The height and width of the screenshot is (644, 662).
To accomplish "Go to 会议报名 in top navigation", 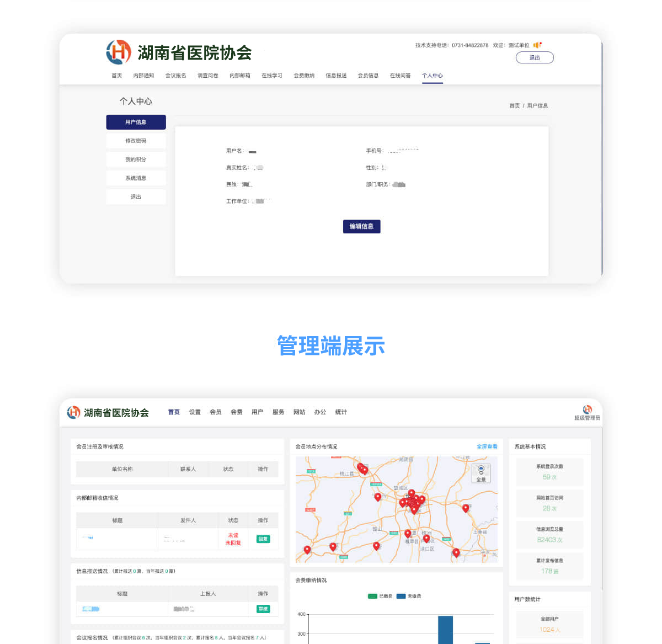I will pyautogui.click(x=176, y=76).
